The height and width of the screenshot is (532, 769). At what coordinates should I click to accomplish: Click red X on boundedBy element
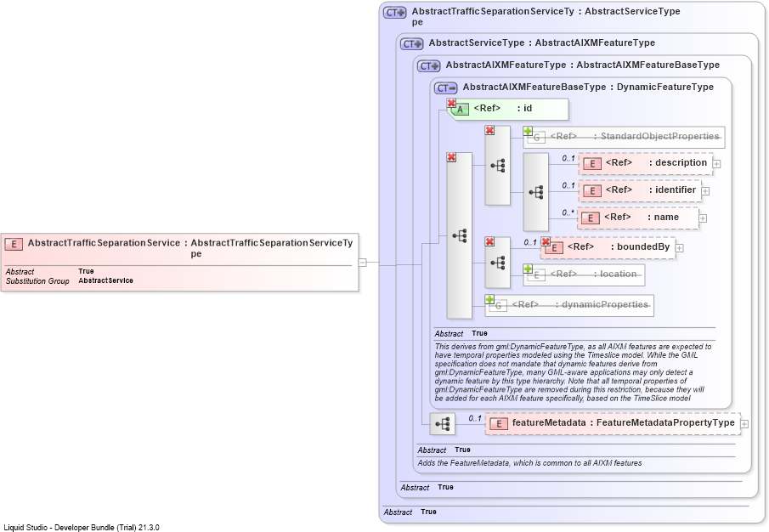[x=546, y=241]
